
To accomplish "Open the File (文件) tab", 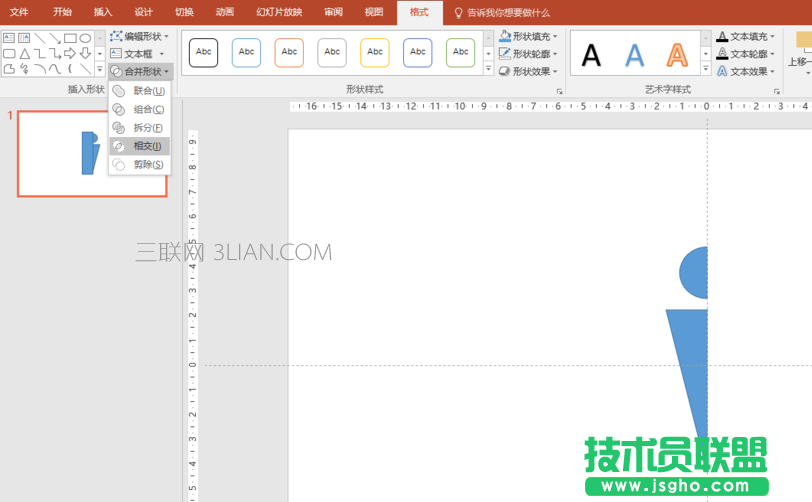I will point(19,12).
